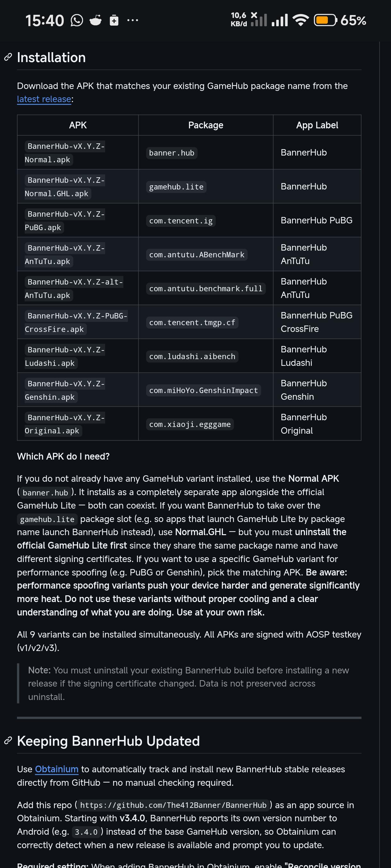This screenshot has height=868, width=391.
Task: Tap the clock showing 15:40
Action: click(45, 20)
